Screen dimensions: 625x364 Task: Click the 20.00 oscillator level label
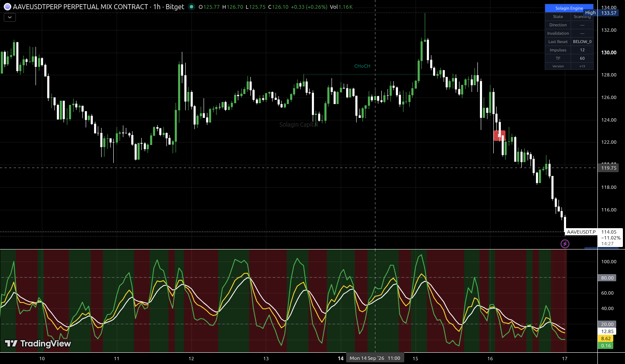pyautogui.click(x=607, y=324)
